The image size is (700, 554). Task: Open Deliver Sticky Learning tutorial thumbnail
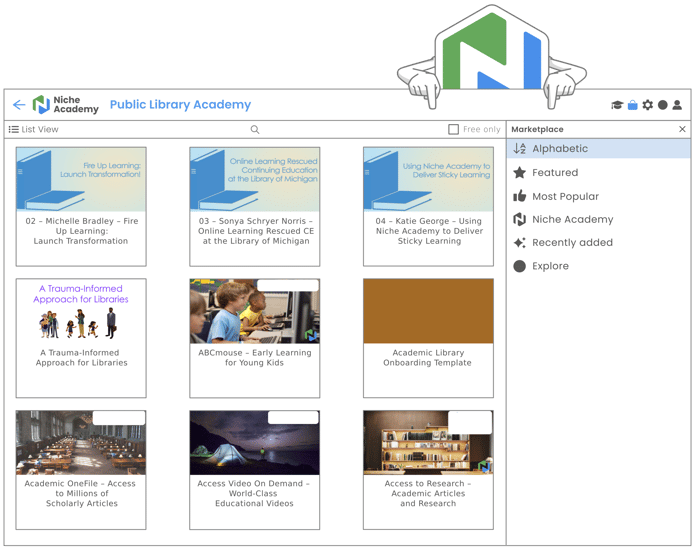[x=429, y=179]
